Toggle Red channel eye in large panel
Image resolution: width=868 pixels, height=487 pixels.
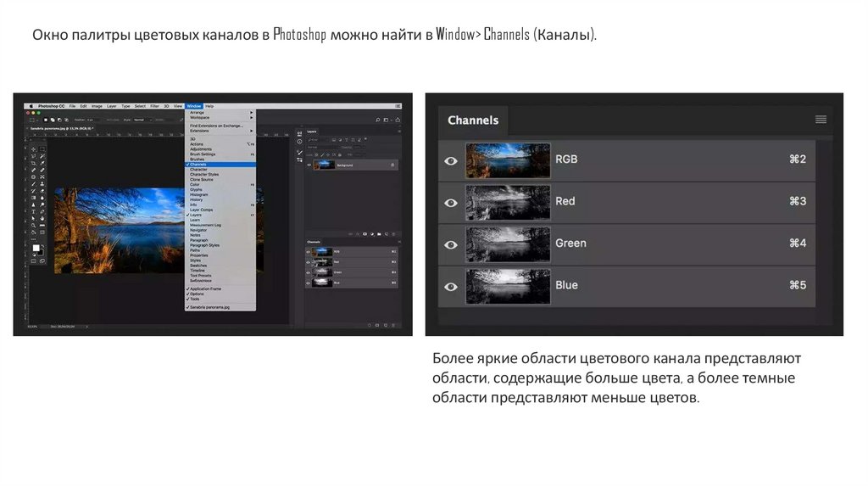(451, 203)
